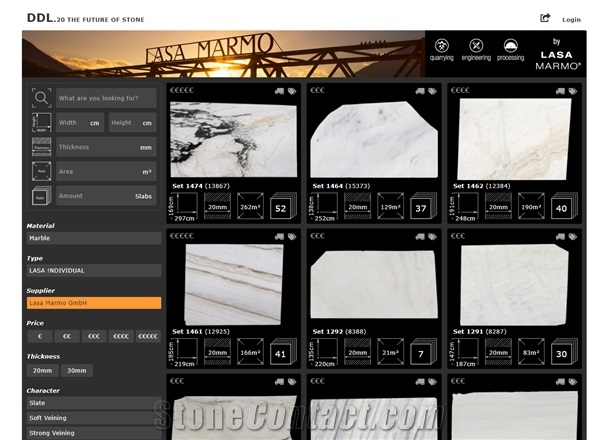This screenshot has height=440, width=600.
Task: Click the truck icon on Set 1474
Action: (279, 91)
